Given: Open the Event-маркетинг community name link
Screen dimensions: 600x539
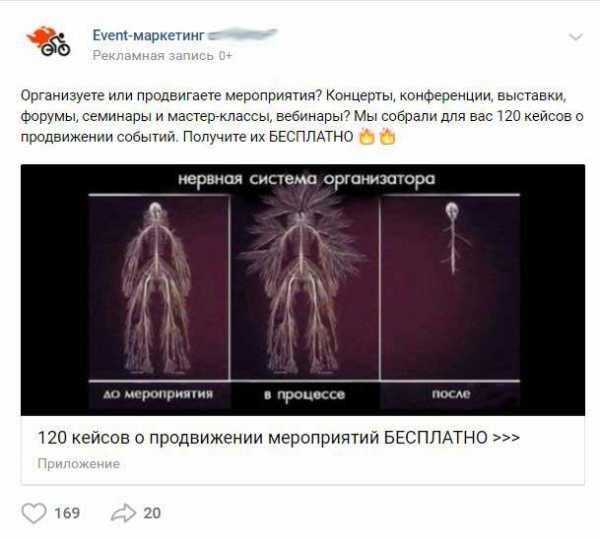Looking at the screenshot, I should click(x=148, y=36).
